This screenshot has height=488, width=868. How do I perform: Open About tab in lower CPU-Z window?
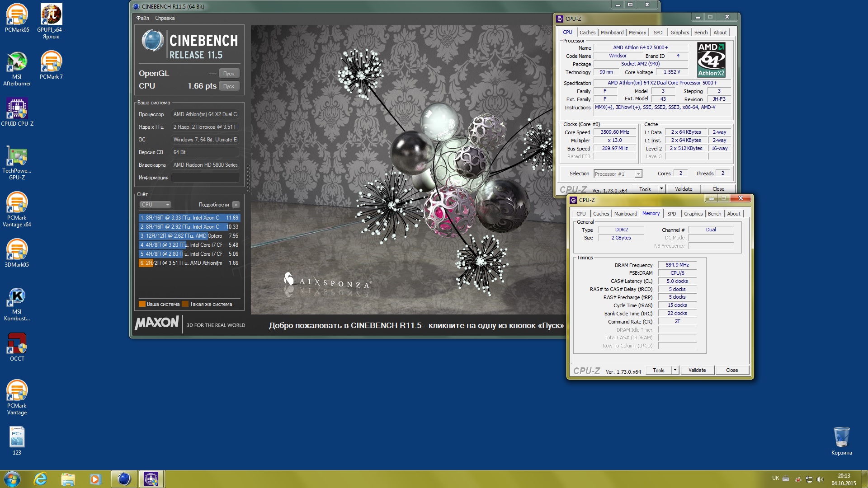pyautogui.click(x=733, y=214)
